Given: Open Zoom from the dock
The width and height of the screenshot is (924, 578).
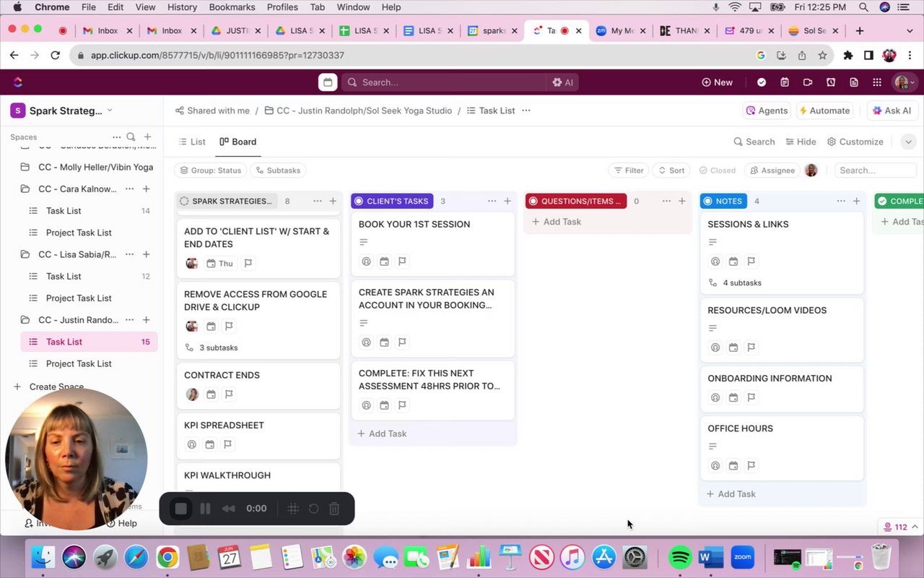Looking at the screenshot, I should [743, 557].
